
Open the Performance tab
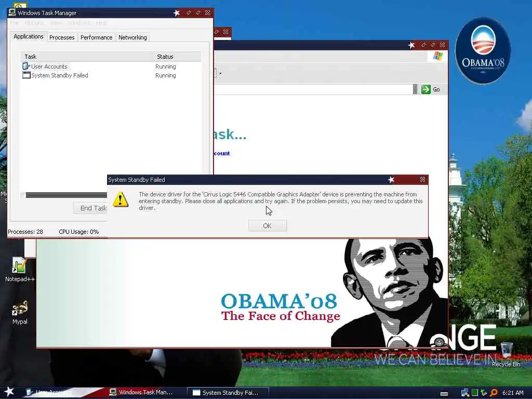tap(96, 37)
